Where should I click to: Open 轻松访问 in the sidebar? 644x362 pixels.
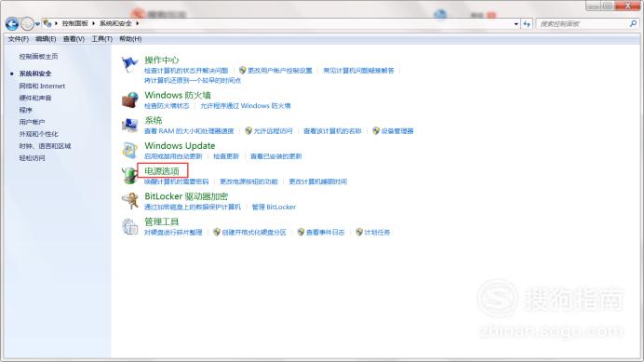[32, 158]
